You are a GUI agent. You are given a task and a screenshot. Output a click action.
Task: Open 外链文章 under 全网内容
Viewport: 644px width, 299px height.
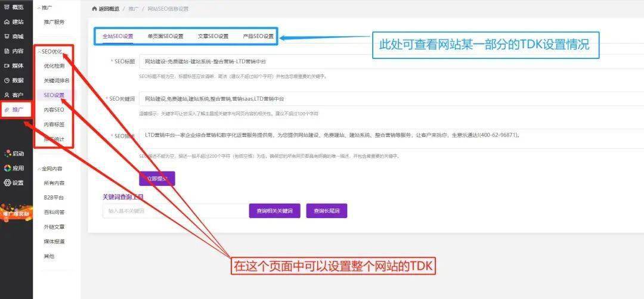(54, 227)
